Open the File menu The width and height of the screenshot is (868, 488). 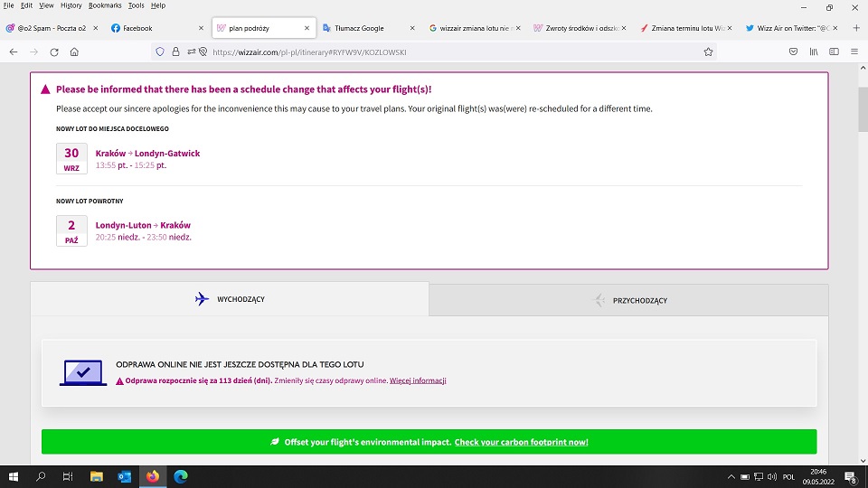pos(8,5)
